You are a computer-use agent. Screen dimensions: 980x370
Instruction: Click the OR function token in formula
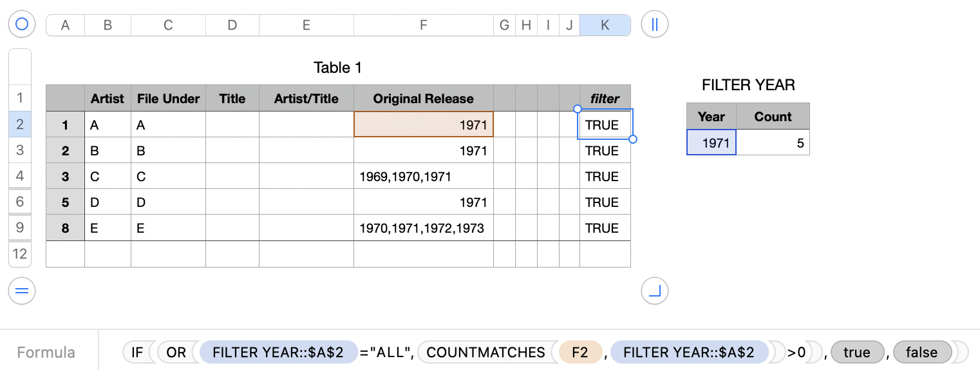[x=176, y=353]
